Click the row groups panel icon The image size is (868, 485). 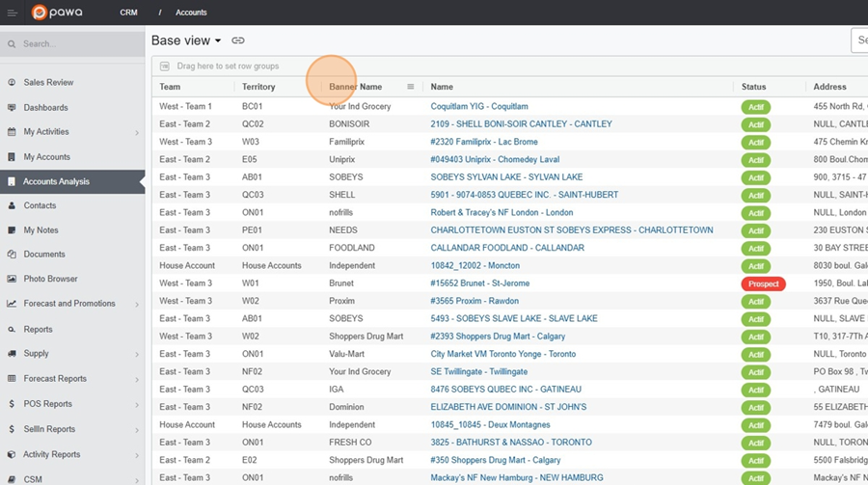point(164,66)
